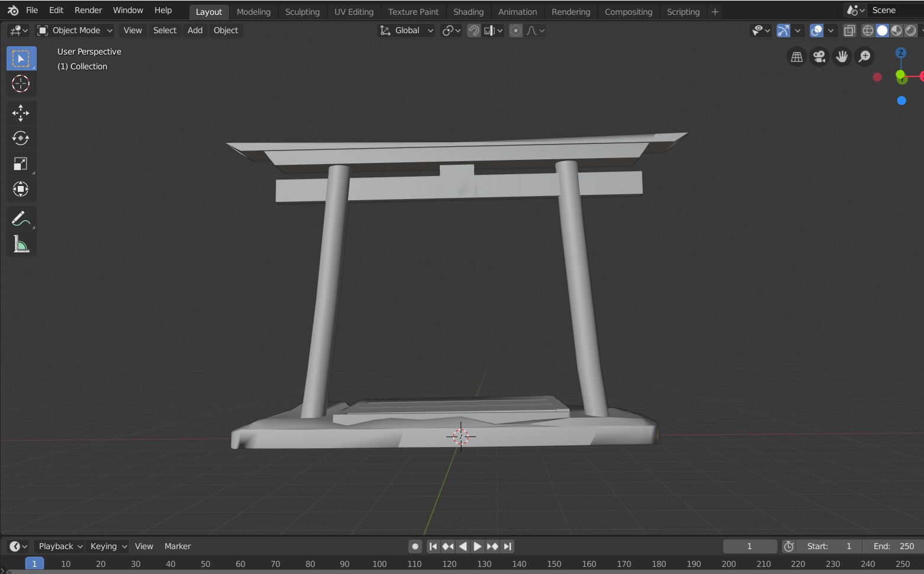Click the Scene name field
This screenshot has height=574, width=924.
coord(895,10)
